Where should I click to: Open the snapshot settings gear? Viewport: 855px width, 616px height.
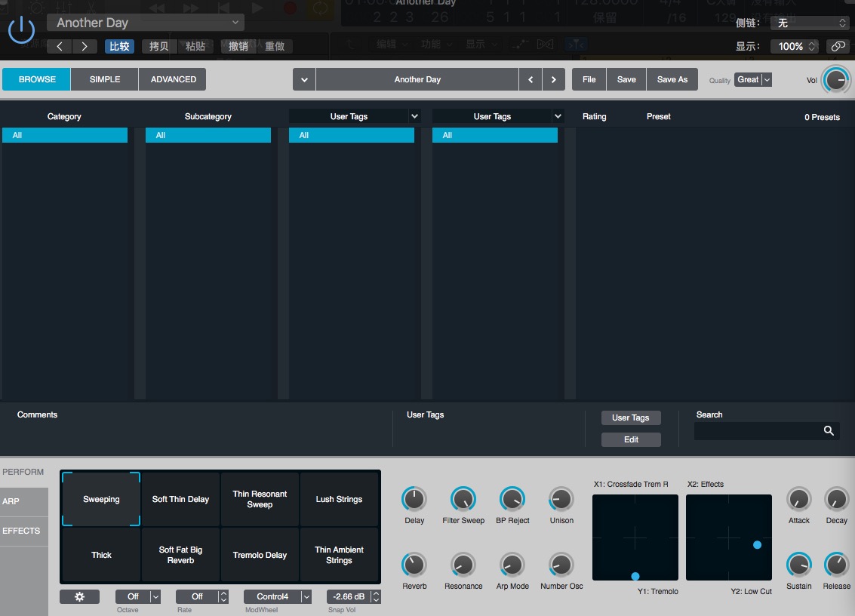79,597
